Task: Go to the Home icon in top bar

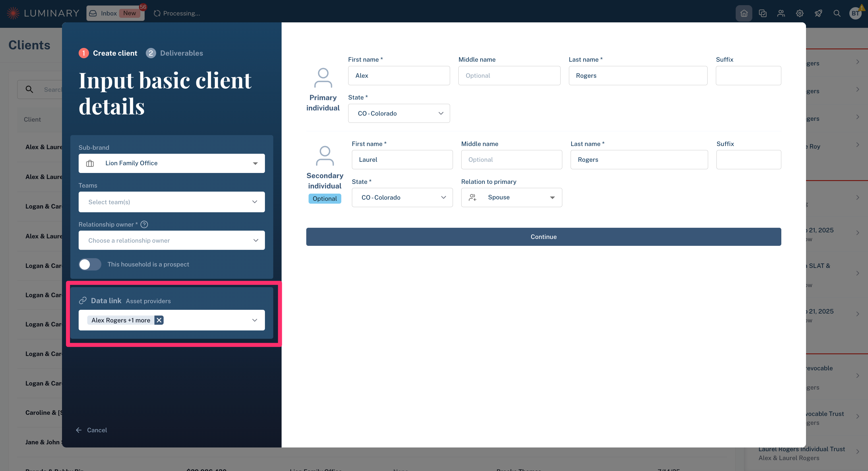Action: [x=744, y=13]
